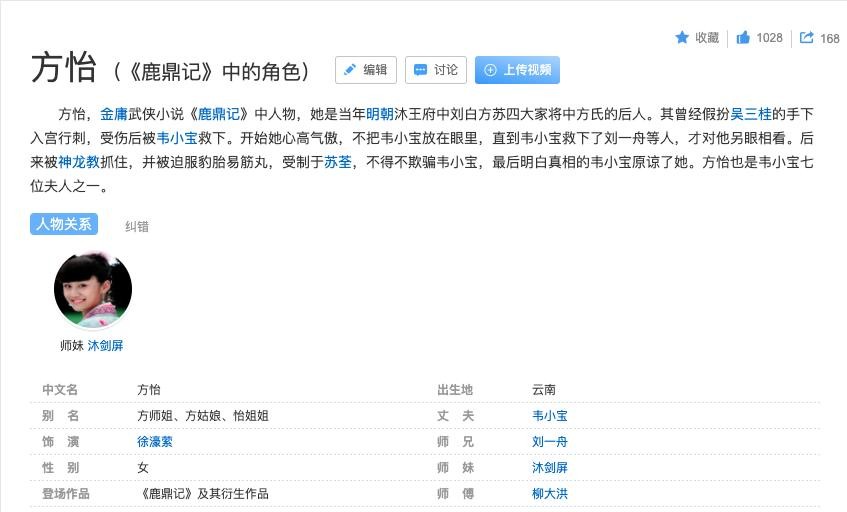847x512 pixels.
Task: Click 纠错 to report an error
Action: [137, 226]
